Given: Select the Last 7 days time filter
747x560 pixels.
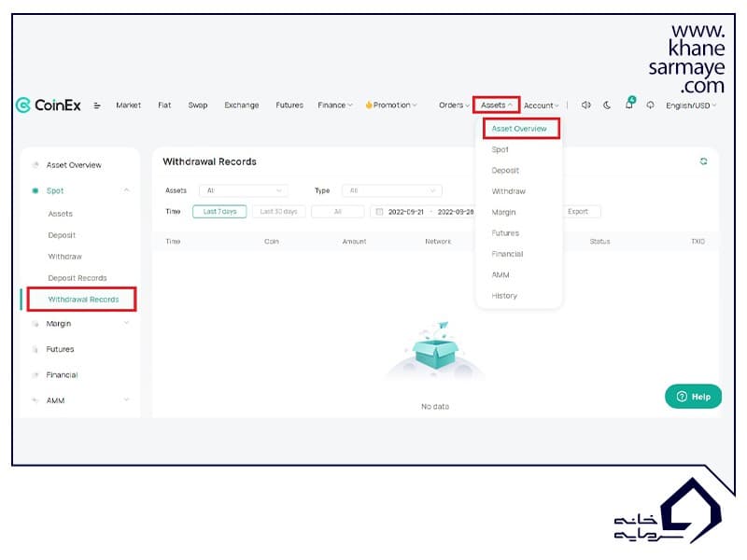Looking at the screenshot, I should (x=219, y=212).
